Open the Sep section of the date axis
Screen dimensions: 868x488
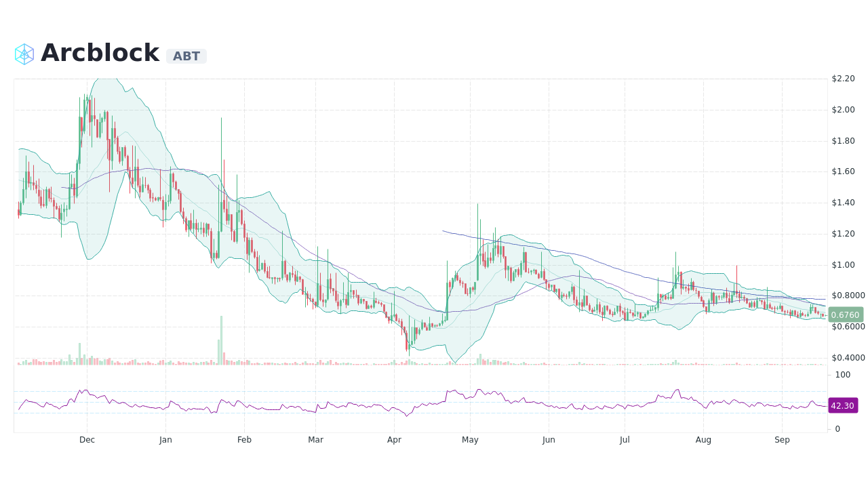point(782,440)
